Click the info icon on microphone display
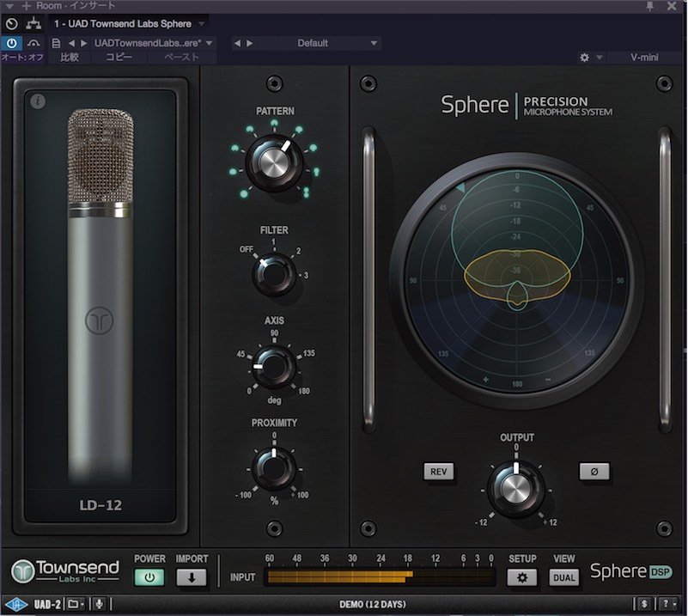 coord(38,101)
